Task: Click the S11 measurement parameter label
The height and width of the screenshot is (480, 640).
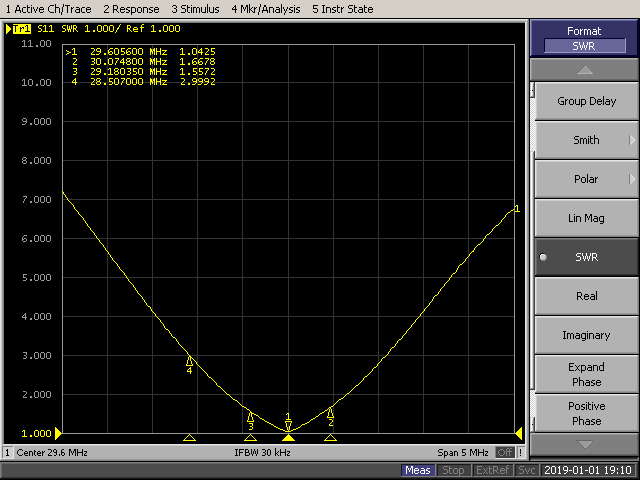Action: tap(45, 29)
